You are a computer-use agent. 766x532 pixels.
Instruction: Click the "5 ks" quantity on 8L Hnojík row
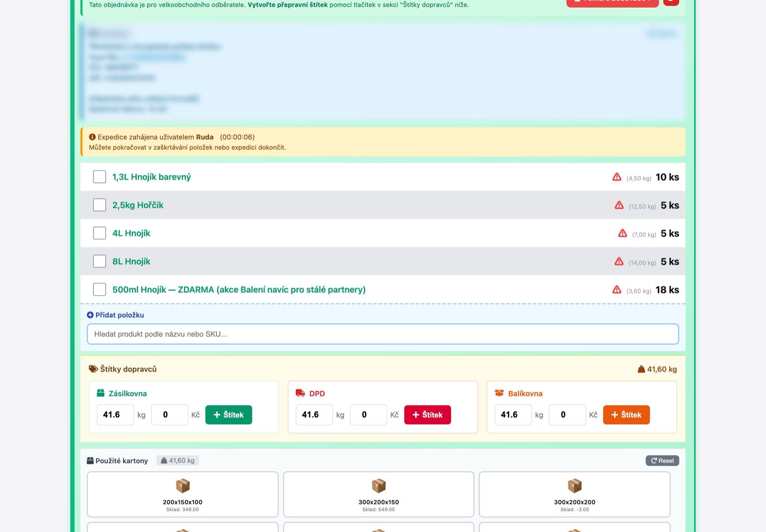[x=670, y=262]
